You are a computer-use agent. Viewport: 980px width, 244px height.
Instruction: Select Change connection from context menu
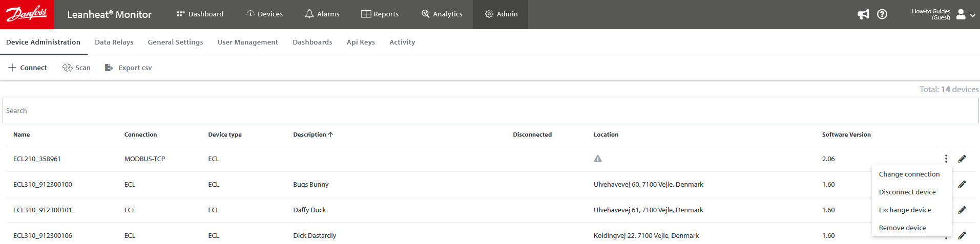click(909, 174)
